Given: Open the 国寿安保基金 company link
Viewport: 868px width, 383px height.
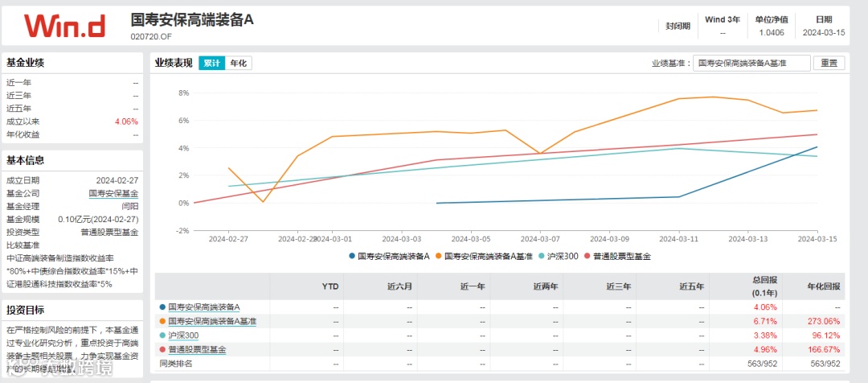Looking at the screenshot, I should point(113,194).
